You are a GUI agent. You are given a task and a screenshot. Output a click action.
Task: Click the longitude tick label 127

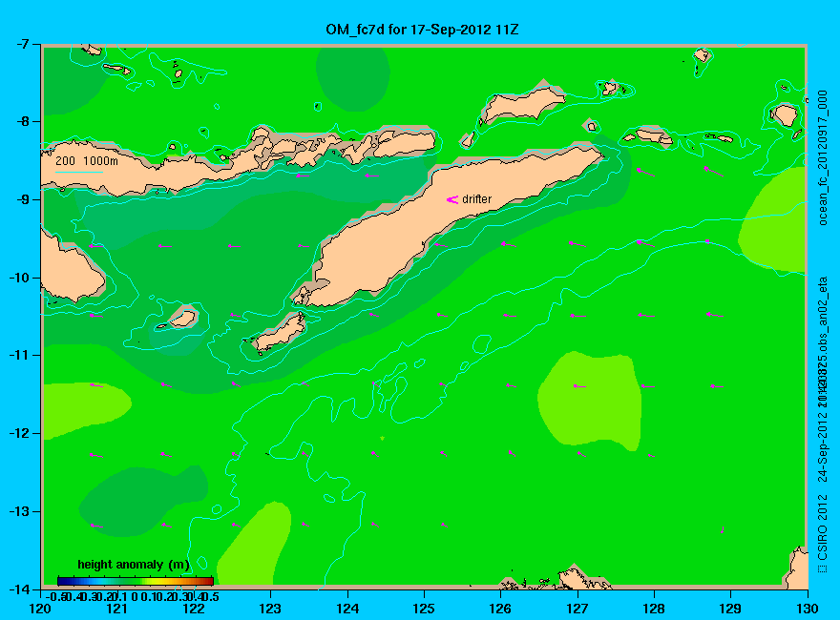pyautogui.click(x=577, y=609)
